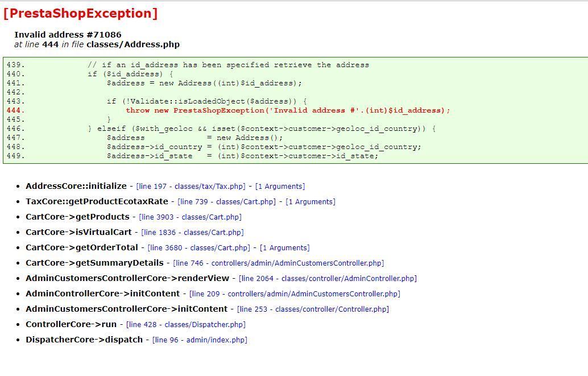
Task: Open the line 1836 classes/Cart.php link
Action: tap(192, 233)
